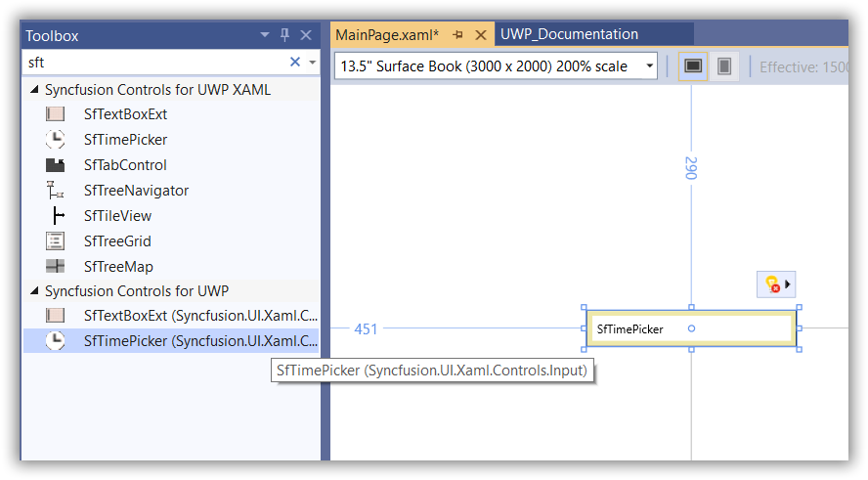Click the clock icon of SfTimePicker (Syncfusion.UI.Xaml.C...)

[55, 340]
